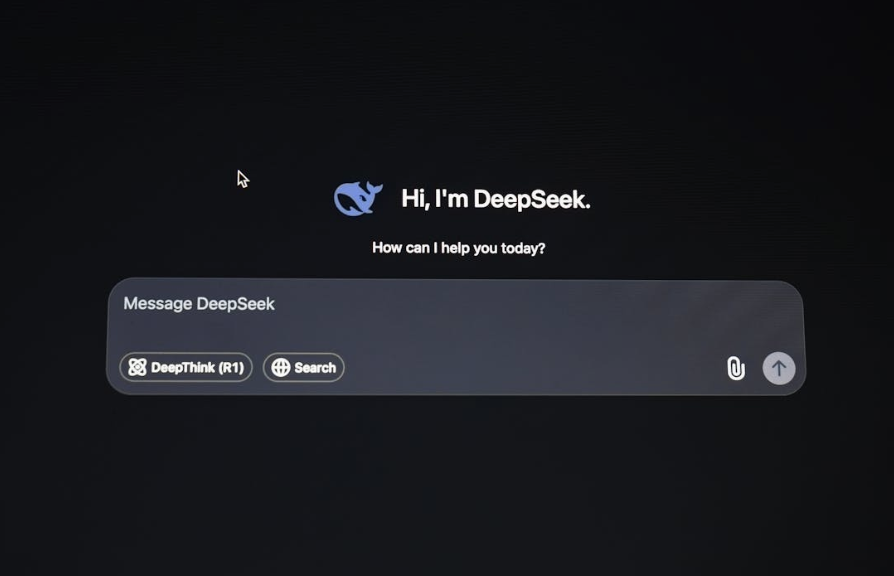Click the "How can I help you today?" text
The height and width of the screenshot is (576, 894).
click(x=459, y=248)
